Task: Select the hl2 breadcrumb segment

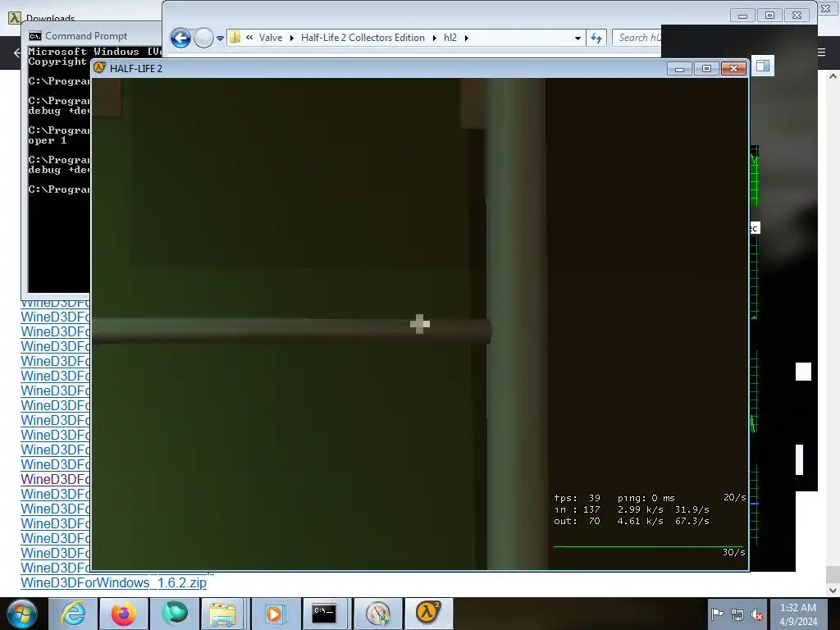Action: (450, 38)
